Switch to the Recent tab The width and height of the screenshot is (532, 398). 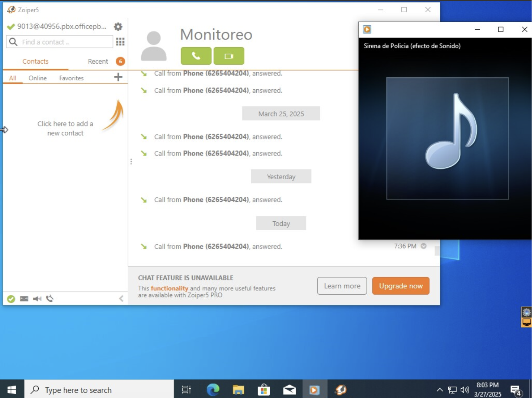pyautogui.click(x=98, y=61)
